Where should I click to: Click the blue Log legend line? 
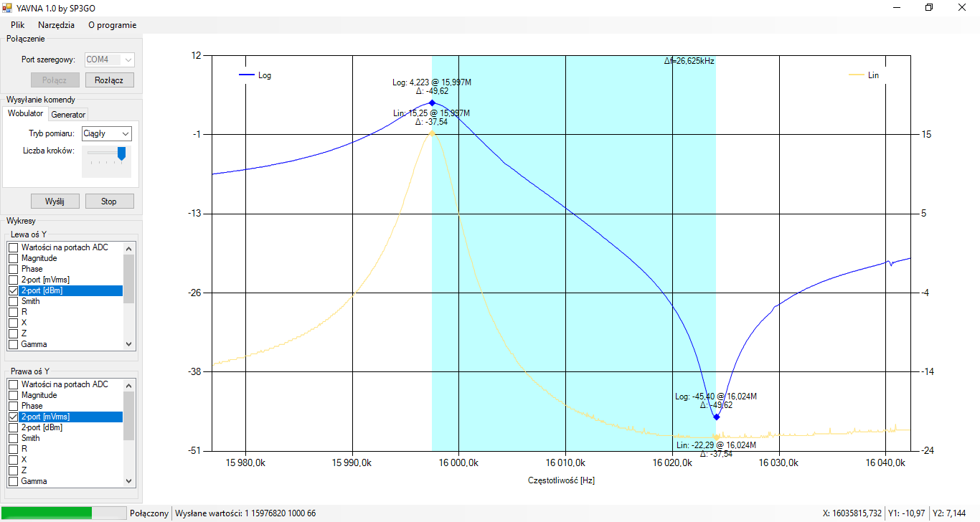click(x=246, y=75)
